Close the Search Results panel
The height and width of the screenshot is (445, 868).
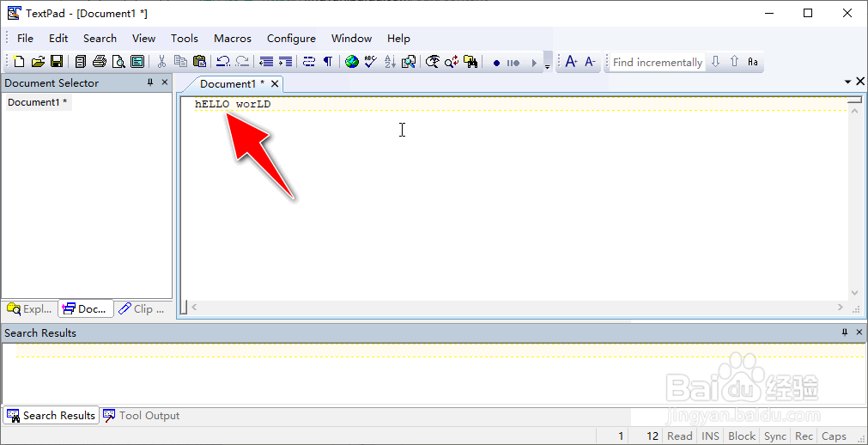pyautogui.click(x=859, y=332)
